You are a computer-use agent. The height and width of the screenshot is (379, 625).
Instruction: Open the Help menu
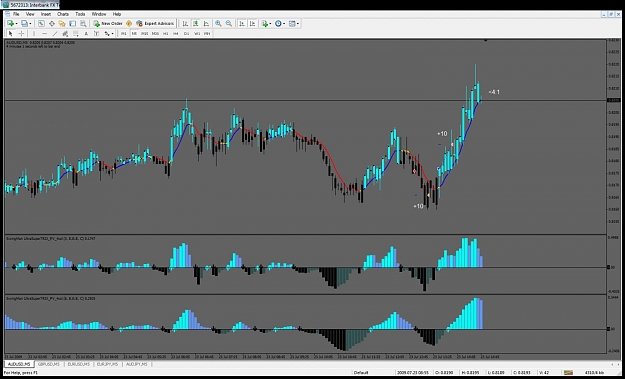[117, 14]
